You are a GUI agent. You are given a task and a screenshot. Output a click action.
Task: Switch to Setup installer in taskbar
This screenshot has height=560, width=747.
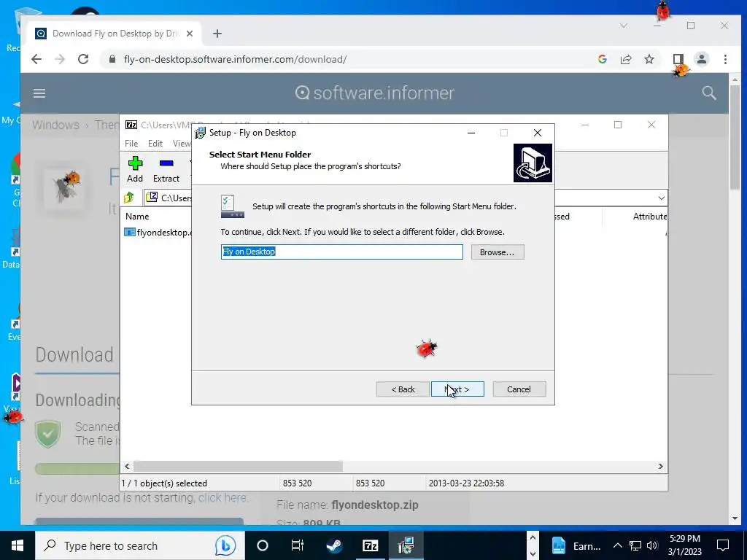pos(406,545)
